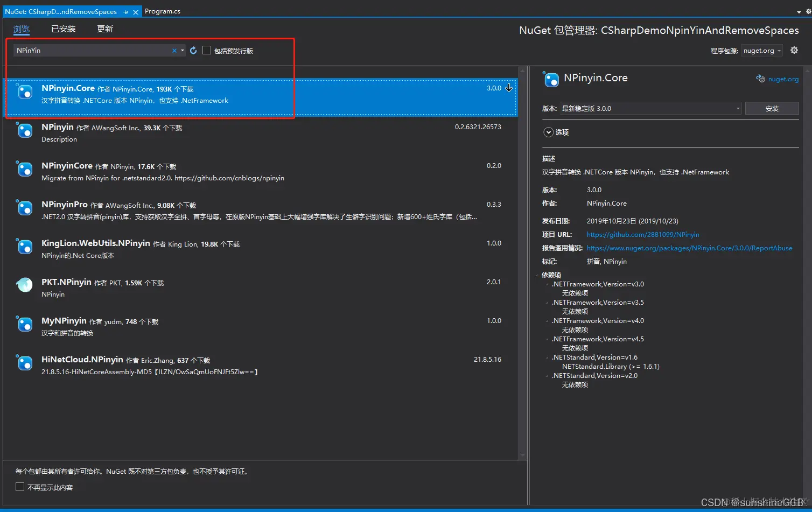Viewport: 812px width, 512px height.
Task: Select the MyNPinyin package title
Action: 64,321
